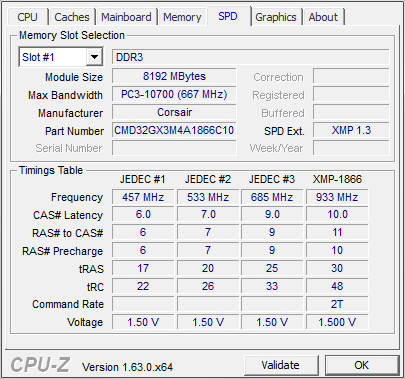
Task: Select the CAS# Latency 6.0 value
Action: pos(143,214)
